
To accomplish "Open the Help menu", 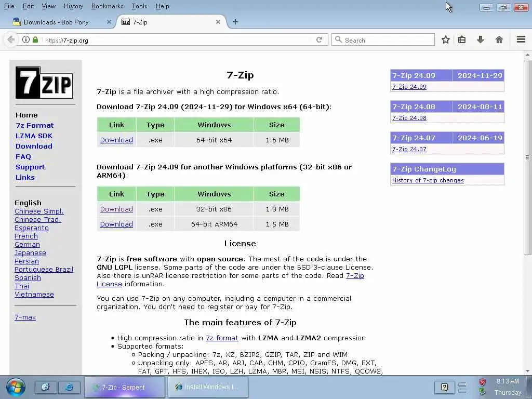I will [x=162, y=6].
